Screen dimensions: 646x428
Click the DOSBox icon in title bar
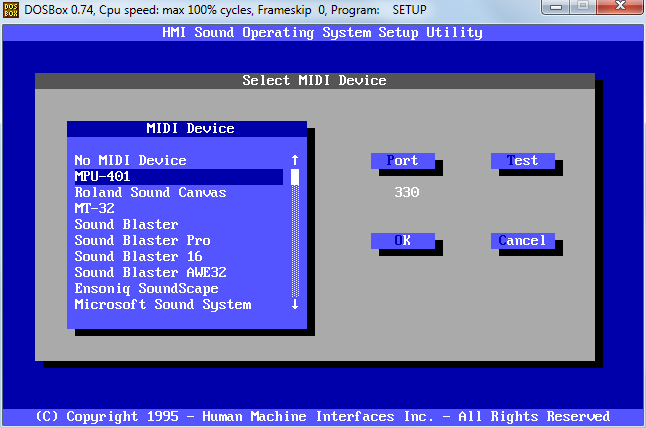[x=10, y=9]
